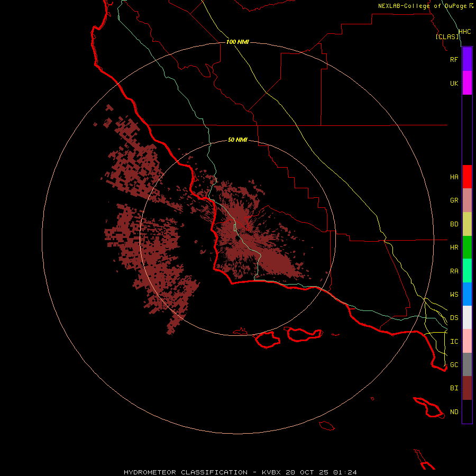Click the mint green RA legend swatch
This screenshot has width=476, height=476.
click(x=467, y=271)
